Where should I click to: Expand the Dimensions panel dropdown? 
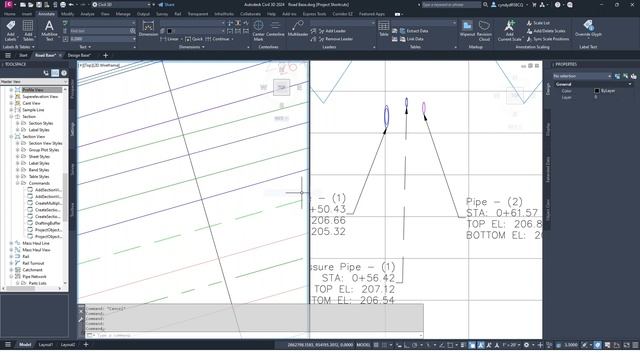[192, 47]
